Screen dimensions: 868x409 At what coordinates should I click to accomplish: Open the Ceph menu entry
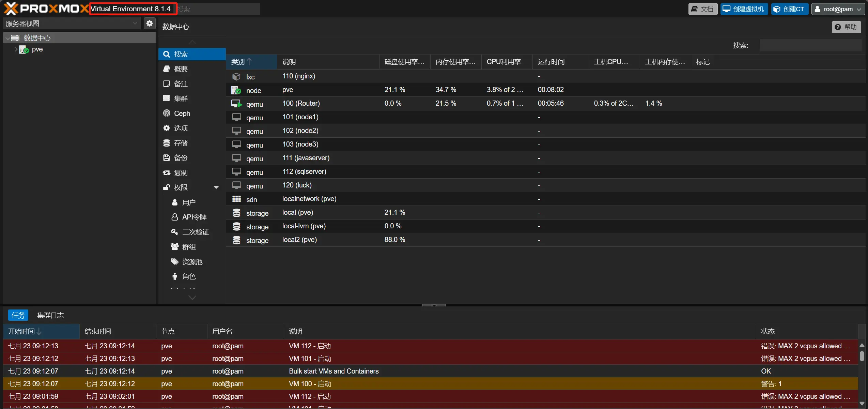(182, 113)
